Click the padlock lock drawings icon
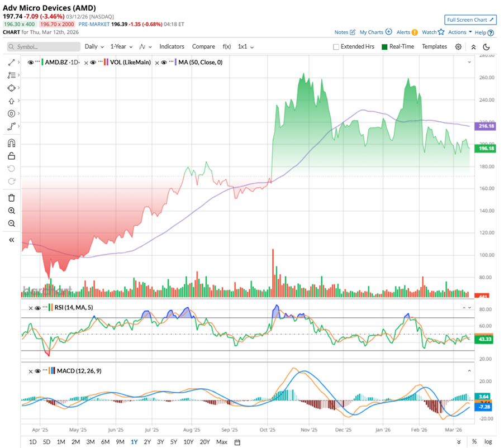This screenshot has height=448, width=504. point(12,156)
